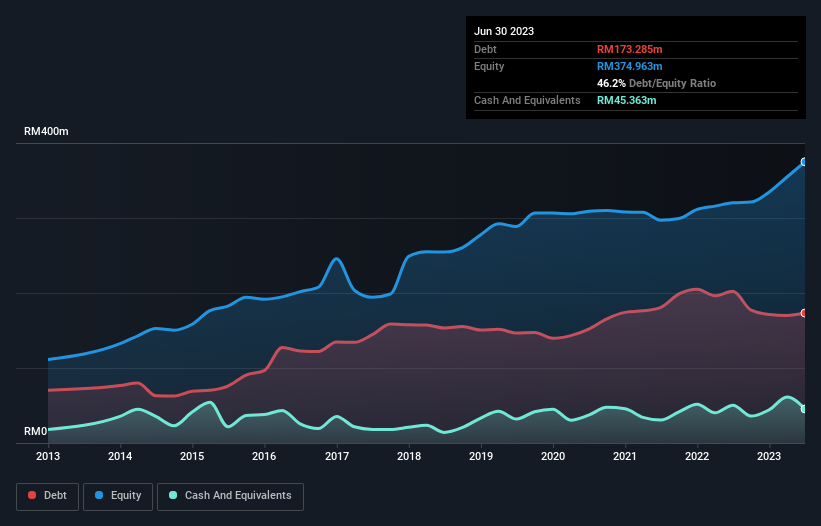
Task: Click the 2019 x-axis label
Action: [481, 456]
